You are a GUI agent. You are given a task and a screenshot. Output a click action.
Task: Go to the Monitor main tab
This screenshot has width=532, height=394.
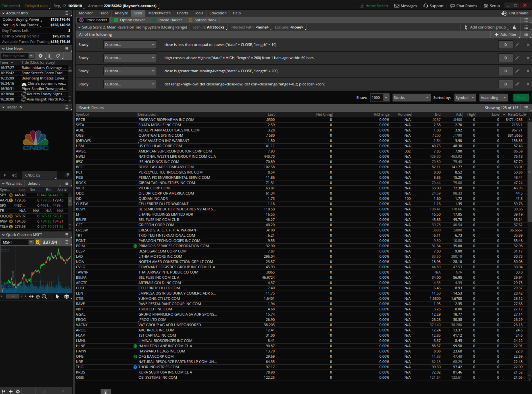coord(86,13)
